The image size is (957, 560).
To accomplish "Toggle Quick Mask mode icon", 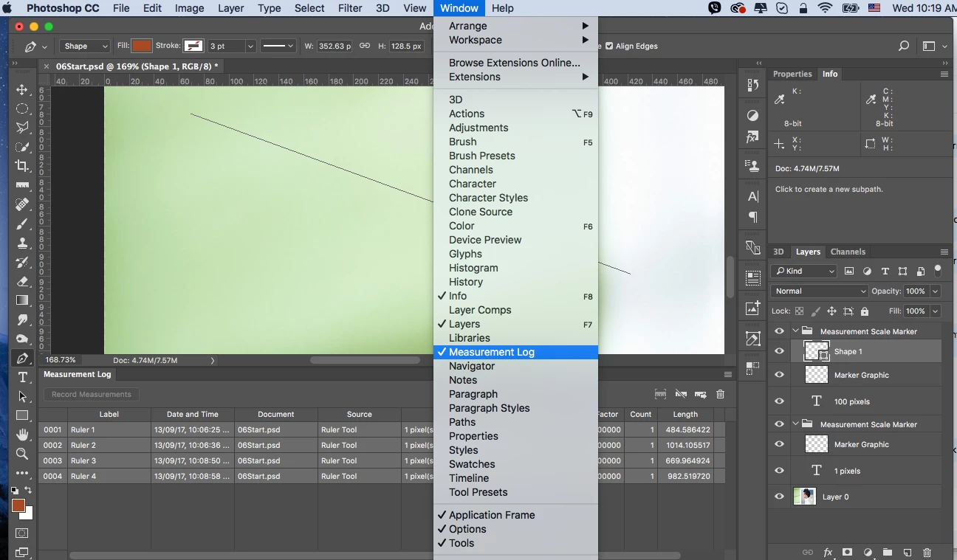I will (x=22, y=533).
